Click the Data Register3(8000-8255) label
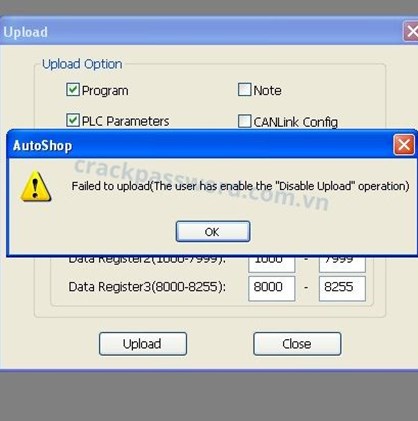Viewport: 418px width, 421px height. (x=147, y=287)
